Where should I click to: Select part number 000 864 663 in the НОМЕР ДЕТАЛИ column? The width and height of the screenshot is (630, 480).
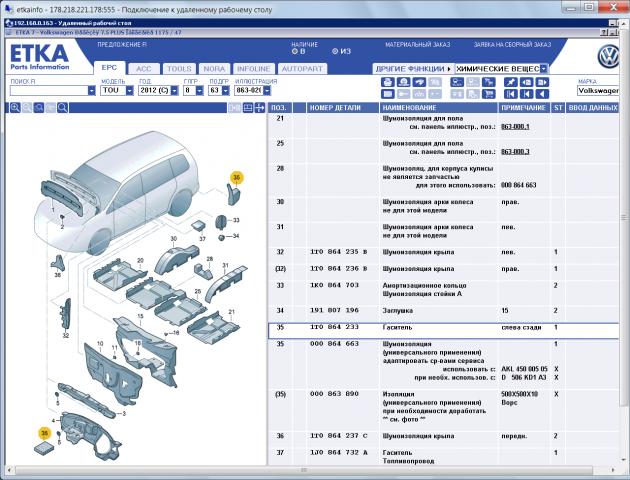pos(334,344)
